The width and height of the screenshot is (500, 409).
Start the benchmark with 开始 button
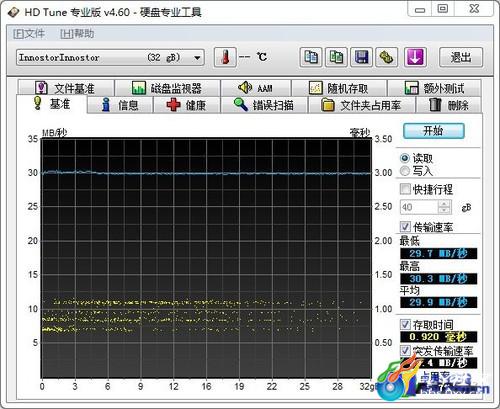pos(433,131)
